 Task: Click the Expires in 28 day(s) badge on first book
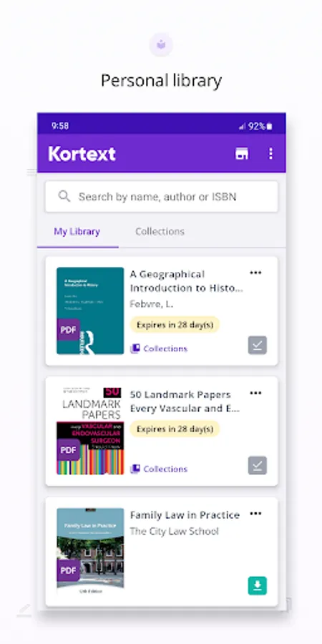click(x=175, y=325)
